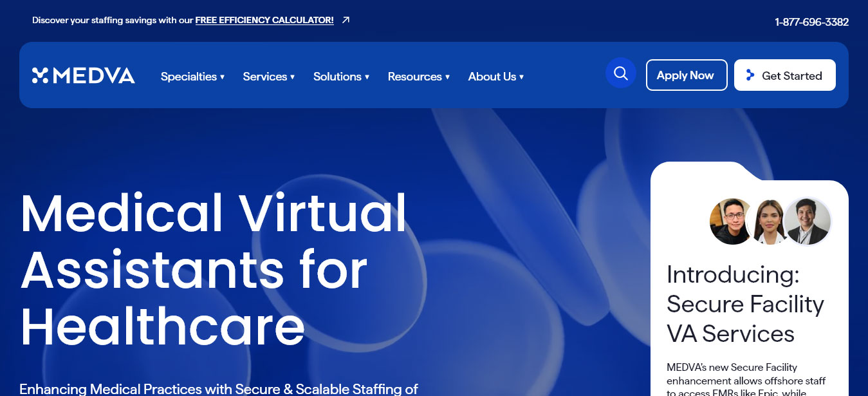Viewport: 868px width, 396px height.
Task: Expand the Services menu
Action: pyautogui.click(x=269, y=77)
